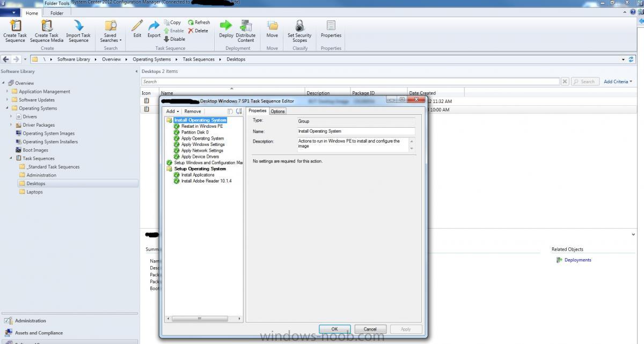This screenshot has height=344, width=644.
Task: Click the Copy command in ribbon
Action: pos(172,23)
